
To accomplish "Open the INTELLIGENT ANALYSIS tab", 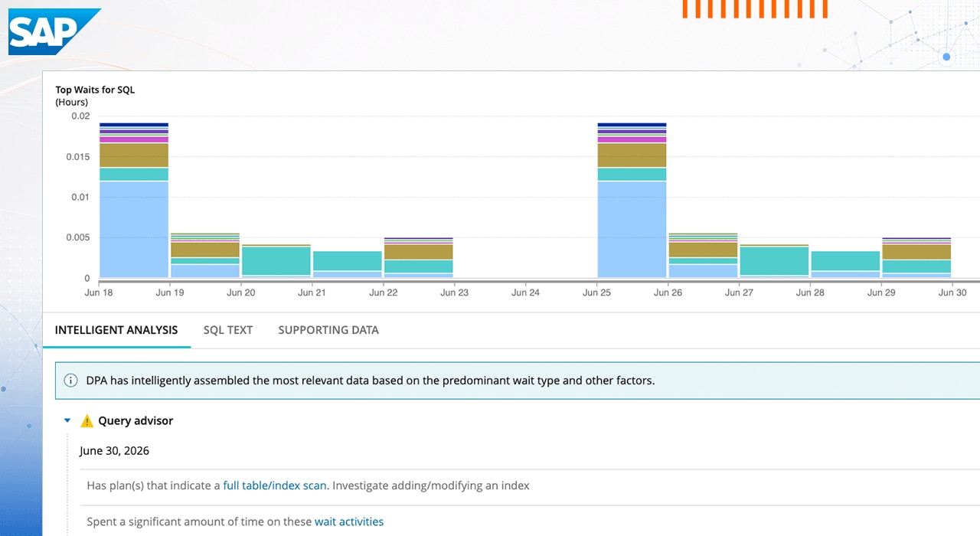I will coord(116,330).
